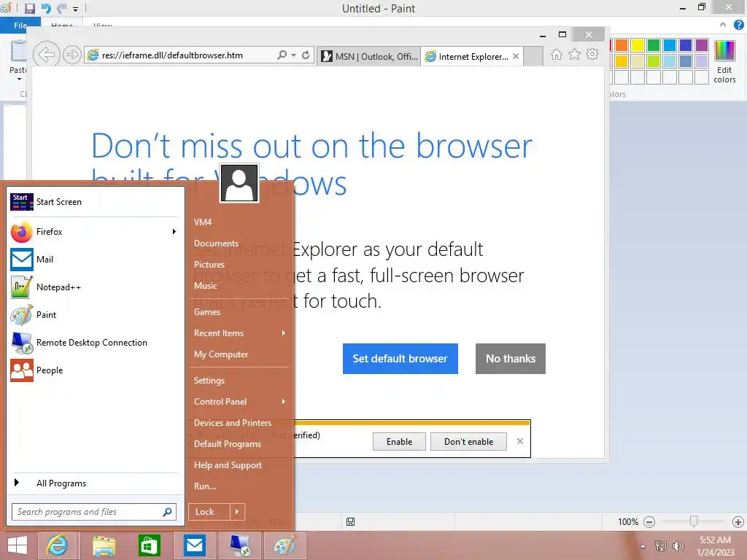Click the No thanks button
Image resolution: width=747 pixels, height=560 pixels.
point(510,359)
